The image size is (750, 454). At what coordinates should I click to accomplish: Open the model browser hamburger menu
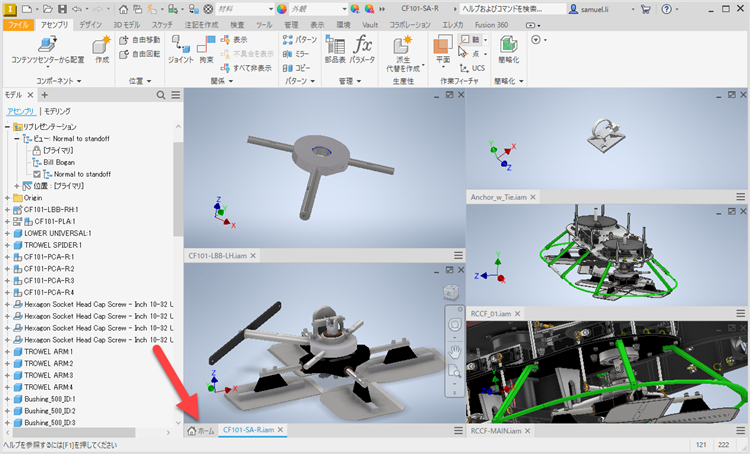click(176, 95)
